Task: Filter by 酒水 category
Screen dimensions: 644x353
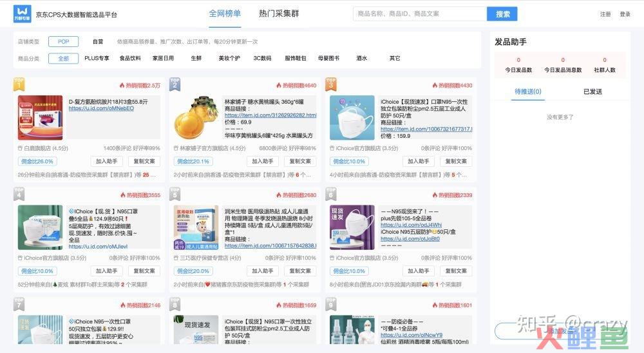Action: pos(362,59)
